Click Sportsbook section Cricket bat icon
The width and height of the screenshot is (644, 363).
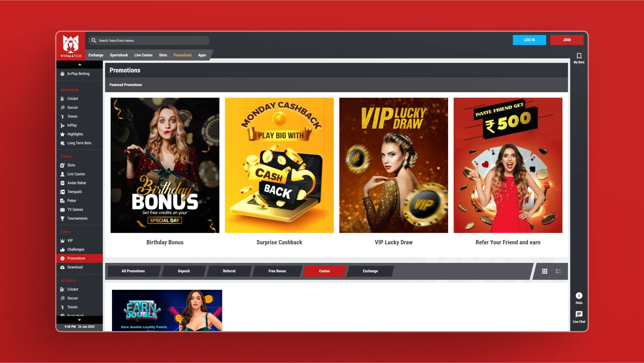click(x=62, y=99)
